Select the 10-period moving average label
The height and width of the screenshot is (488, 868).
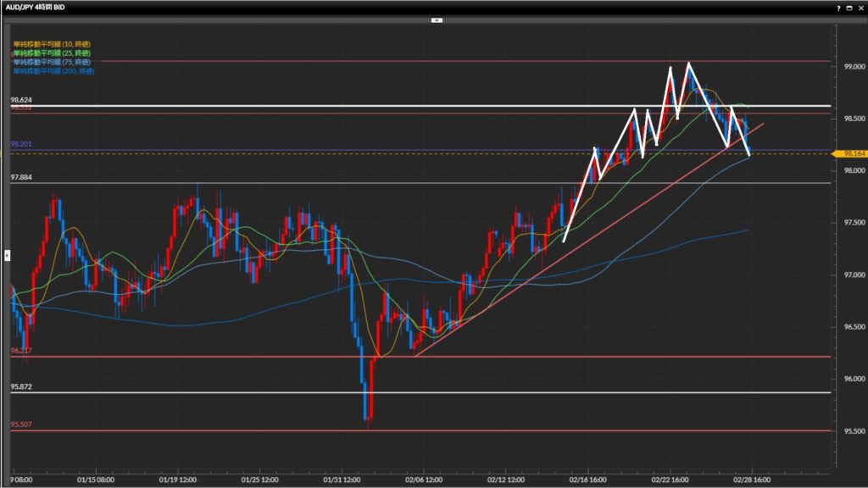(53, 44)
